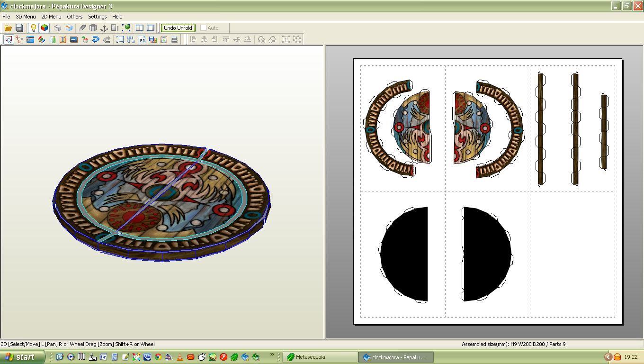Click the floppy disk with color bars icon
Image resolution: width=644 pixels, height=364 pixels.
click(153, 39)
